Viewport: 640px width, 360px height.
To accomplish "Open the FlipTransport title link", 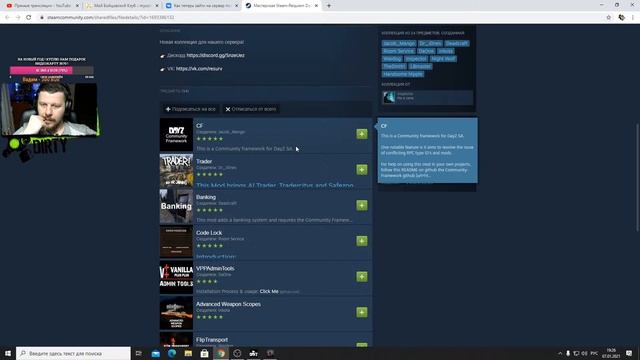I will click(212, 340).
